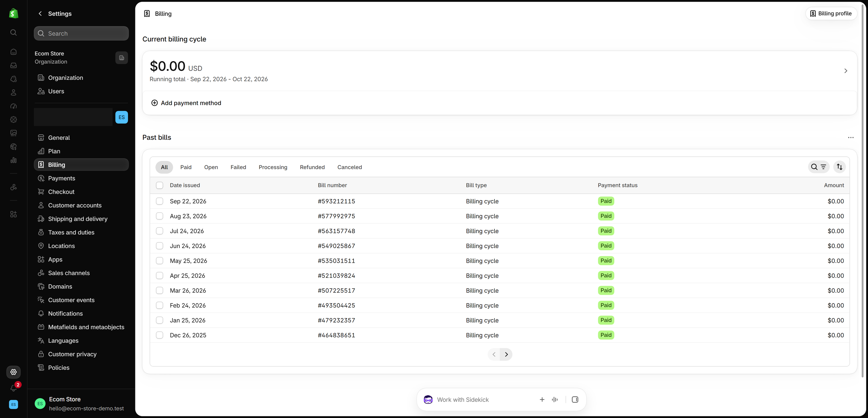Open Shipping and delivery settings

click(81, 219)
